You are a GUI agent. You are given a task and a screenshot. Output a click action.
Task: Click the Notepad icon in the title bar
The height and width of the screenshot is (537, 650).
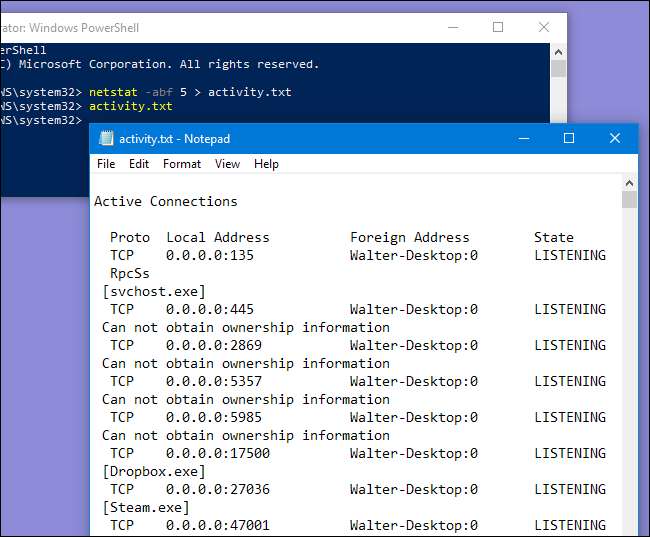pos(105,139)
